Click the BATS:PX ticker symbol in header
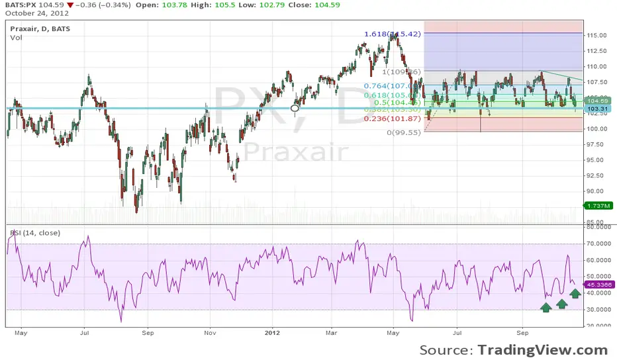Viewport: 617px width, 364px height. 21,5
